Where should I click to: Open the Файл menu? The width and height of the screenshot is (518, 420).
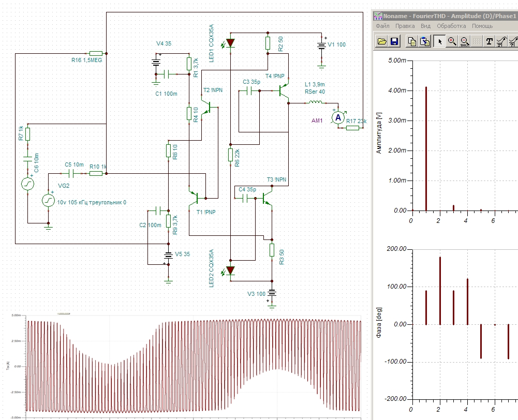[x=382, y=26]
